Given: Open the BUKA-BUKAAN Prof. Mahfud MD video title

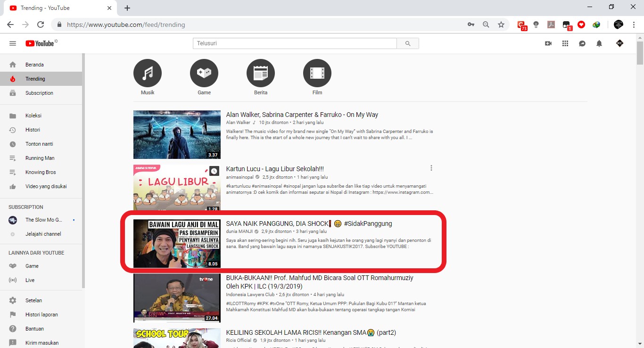Looking at the screenshot, I should pos(320,282).
